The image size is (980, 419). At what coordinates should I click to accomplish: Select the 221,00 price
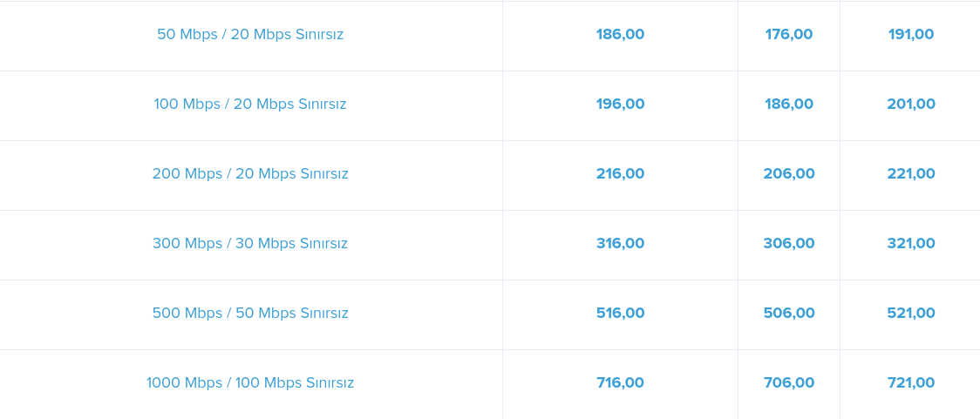[911, 174]
